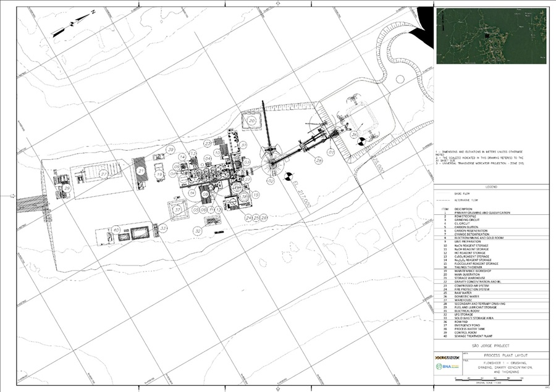Select map balloon 26 domestic water
Image resolution: width=556 pixels, height=392 pixels.
(263, 218)
